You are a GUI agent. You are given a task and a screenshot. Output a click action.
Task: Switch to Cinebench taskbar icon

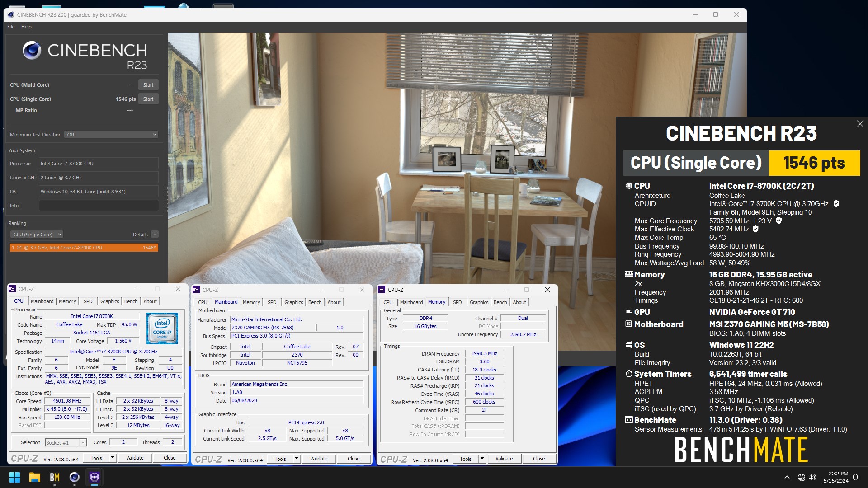click(x=75, y=477)
